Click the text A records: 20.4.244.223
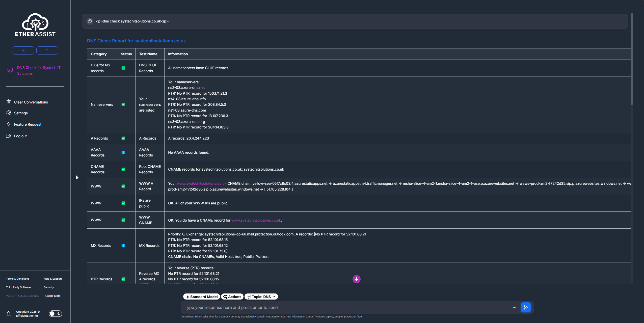 pyautogui.click(x=189, y=138)
